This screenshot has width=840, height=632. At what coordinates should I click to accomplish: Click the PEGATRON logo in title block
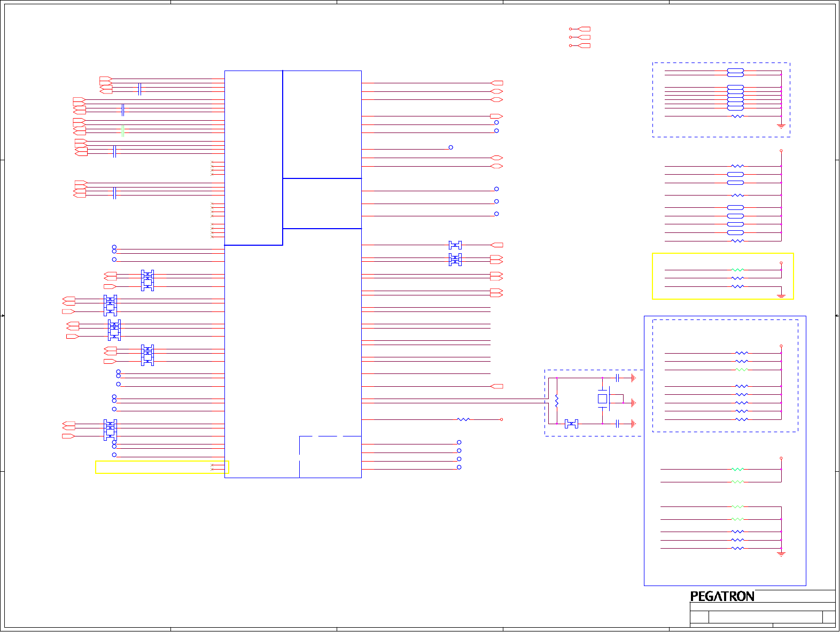722,596
